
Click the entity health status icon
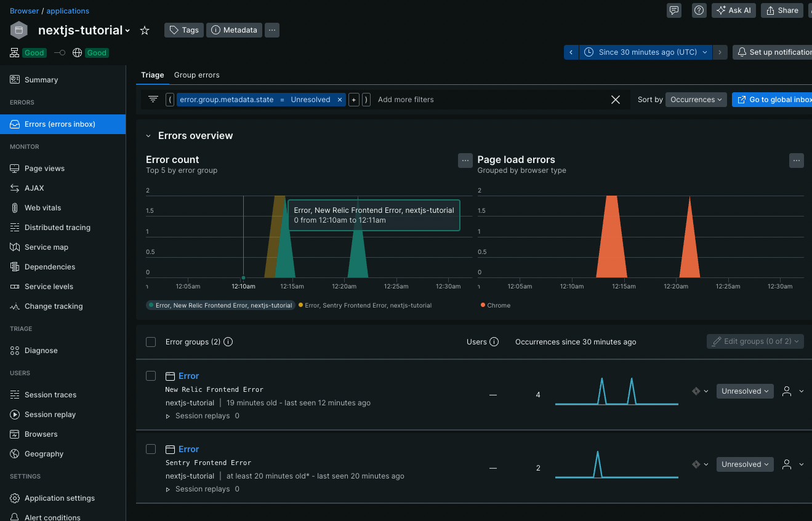point(15,53)
